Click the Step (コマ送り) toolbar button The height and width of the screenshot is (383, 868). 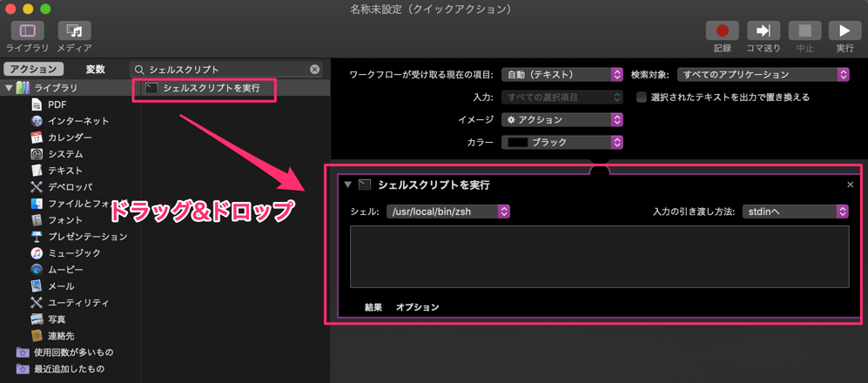coord(764,30)
